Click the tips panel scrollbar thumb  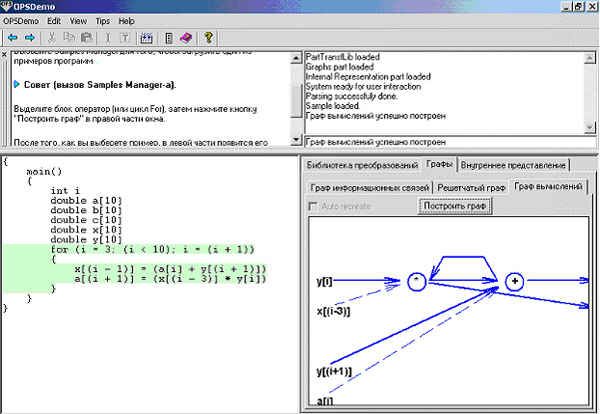[296, 101]
